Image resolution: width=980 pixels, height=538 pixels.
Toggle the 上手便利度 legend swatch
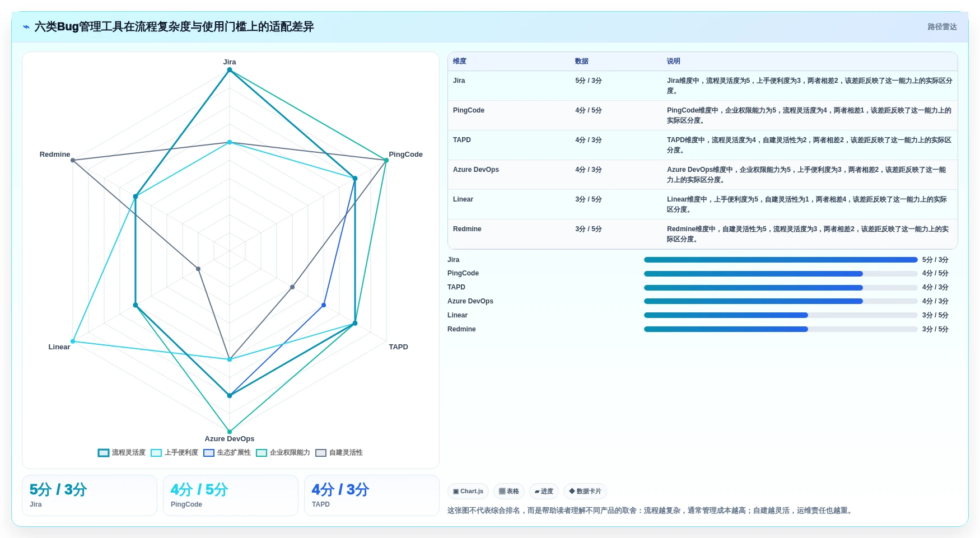click(x=156, y=453)
